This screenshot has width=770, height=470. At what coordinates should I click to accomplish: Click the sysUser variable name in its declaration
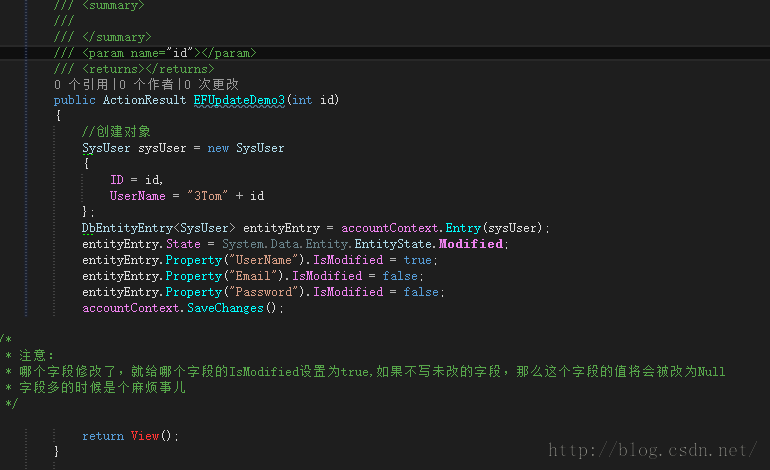(162, 148)
